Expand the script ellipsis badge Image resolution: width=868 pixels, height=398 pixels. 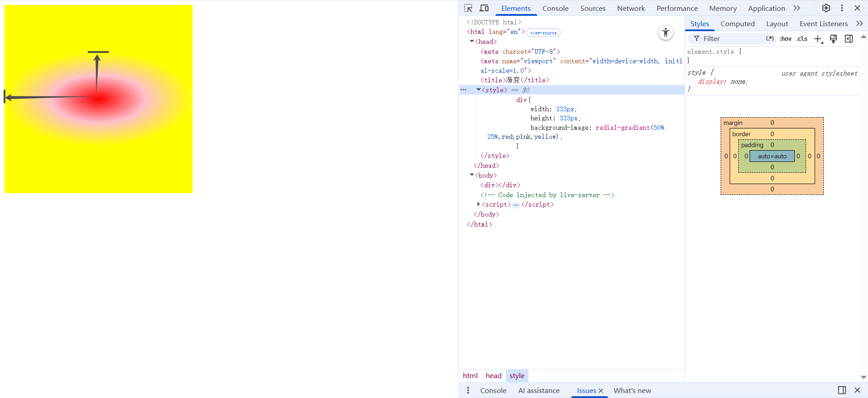coord(516,205)
